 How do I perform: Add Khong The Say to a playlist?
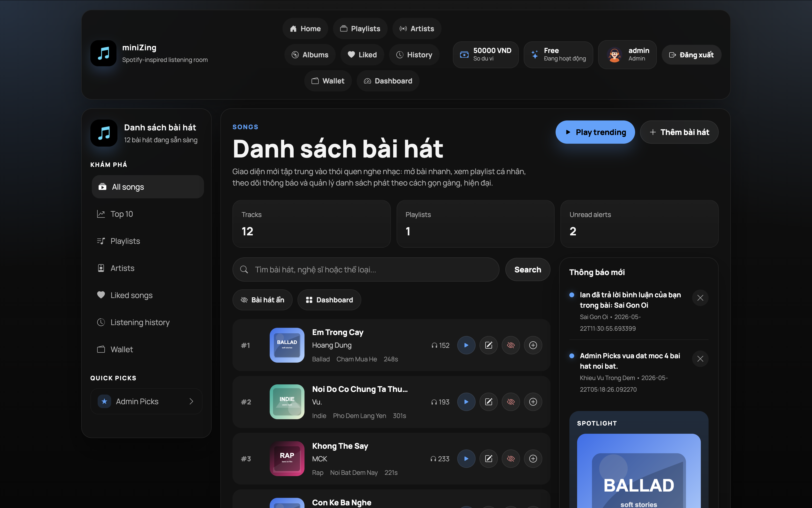[x=533, y=459]
